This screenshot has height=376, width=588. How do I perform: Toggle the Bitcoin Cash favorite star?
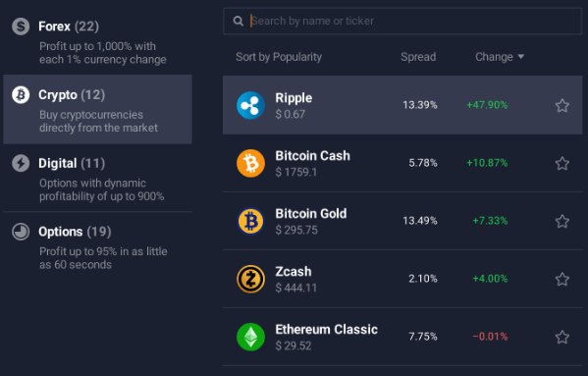562,163
